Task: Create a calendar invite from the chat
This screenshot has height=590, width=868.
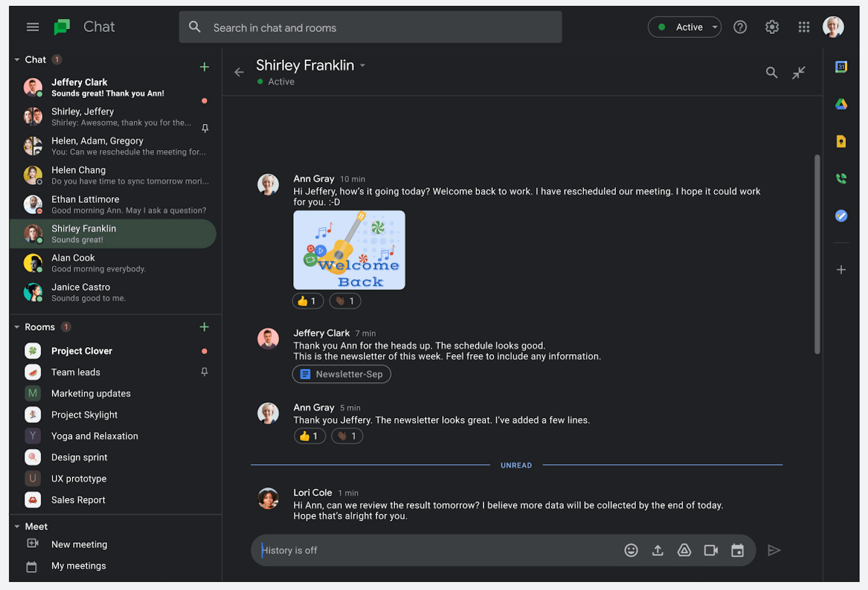Action: (737, 550)
